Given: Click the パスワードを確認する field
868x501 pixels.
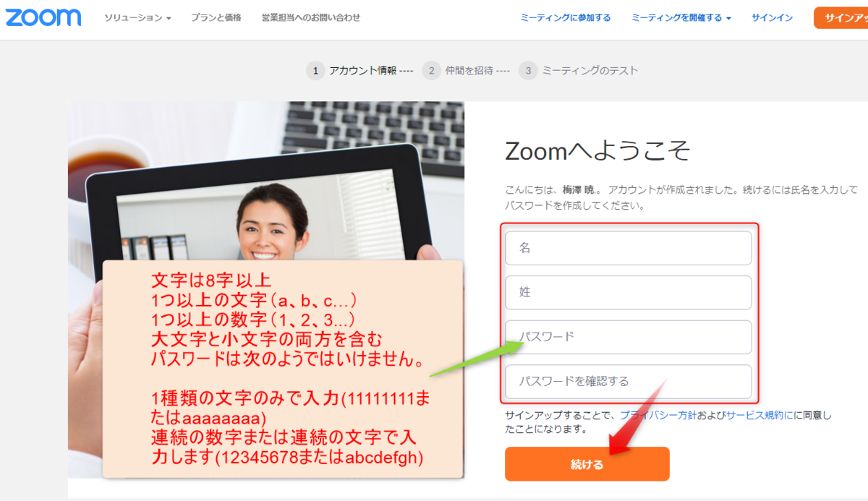Looking at the screenshot, I should tap(629, 382).
